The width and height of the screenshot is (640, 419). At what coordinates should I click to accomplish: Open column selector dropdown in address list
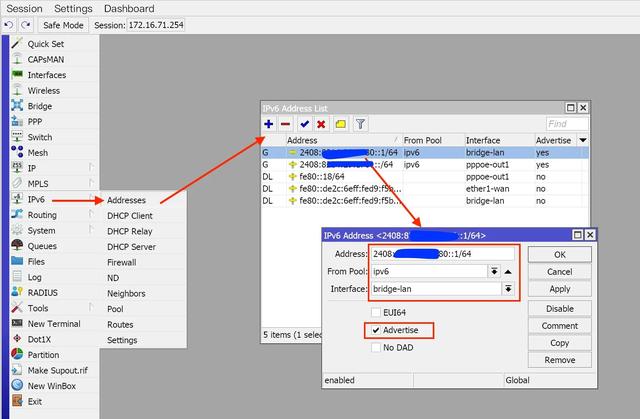583,140
